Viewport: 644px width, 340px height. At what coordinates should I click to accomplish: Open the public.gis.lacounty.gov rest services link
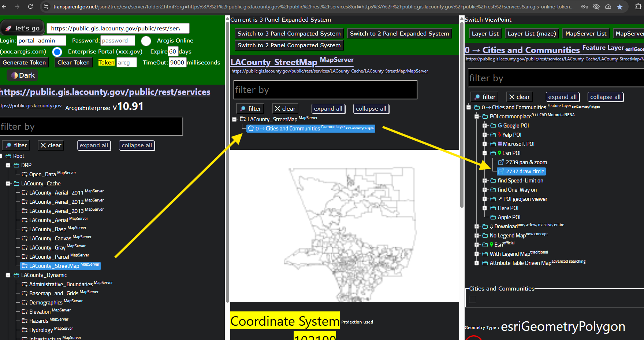(x=105, y=92)
